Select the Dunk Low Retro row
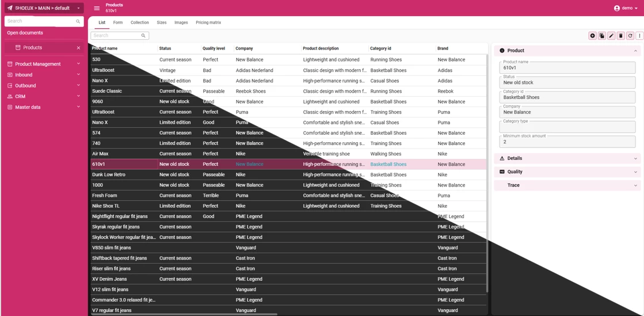This screenshot has width=644, height=316. coord(288,174)
